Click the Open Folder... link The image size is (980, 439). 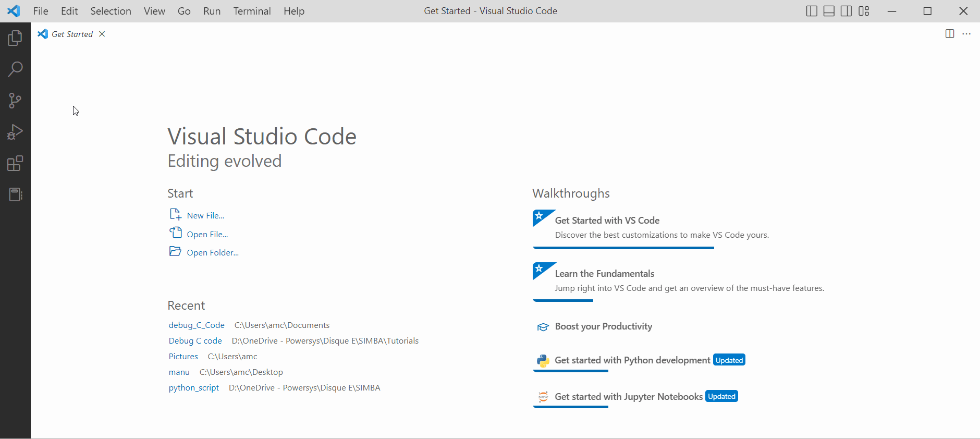point(213,252)
